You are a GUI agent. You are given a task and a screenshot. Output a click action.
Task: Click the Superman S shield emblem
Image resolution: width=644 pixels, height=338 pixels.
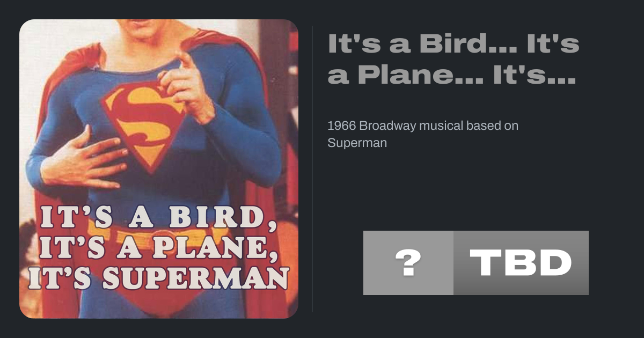point(144,121)
